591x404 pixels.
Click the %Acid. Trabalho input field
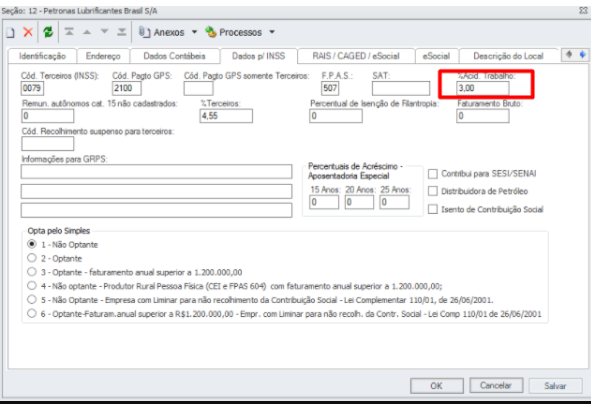483,88
